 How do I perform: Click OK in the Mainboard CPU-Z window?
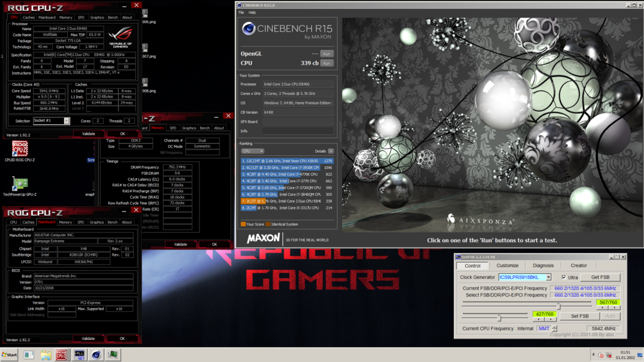(x=122, y=339)
